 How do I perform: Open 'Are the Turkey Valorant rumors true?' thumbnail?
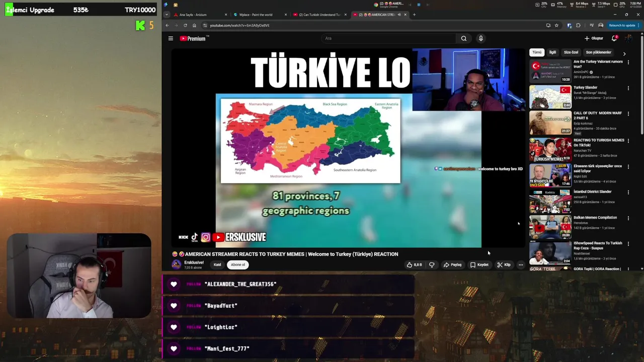(x=550, y=71)
